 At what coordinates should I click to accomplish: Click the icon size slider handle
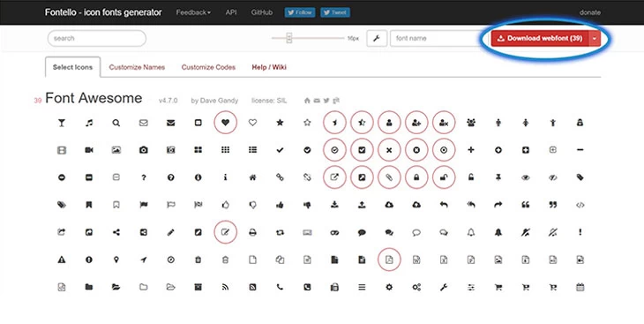tap(289, 38)
